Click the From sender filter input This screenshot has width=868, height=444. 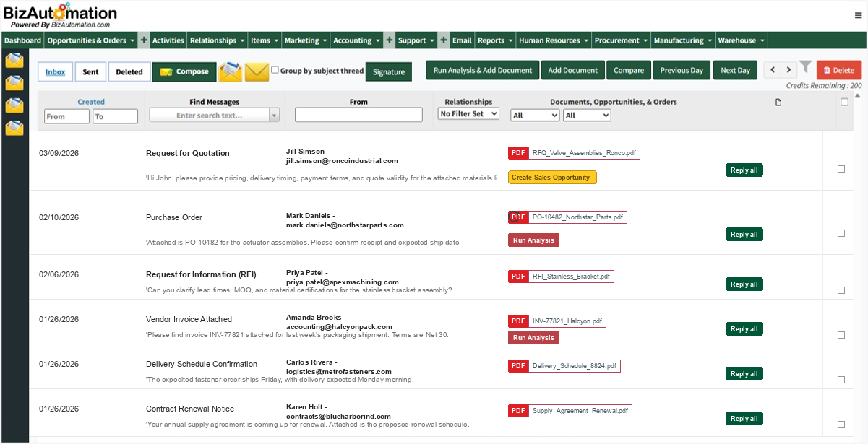358,115
